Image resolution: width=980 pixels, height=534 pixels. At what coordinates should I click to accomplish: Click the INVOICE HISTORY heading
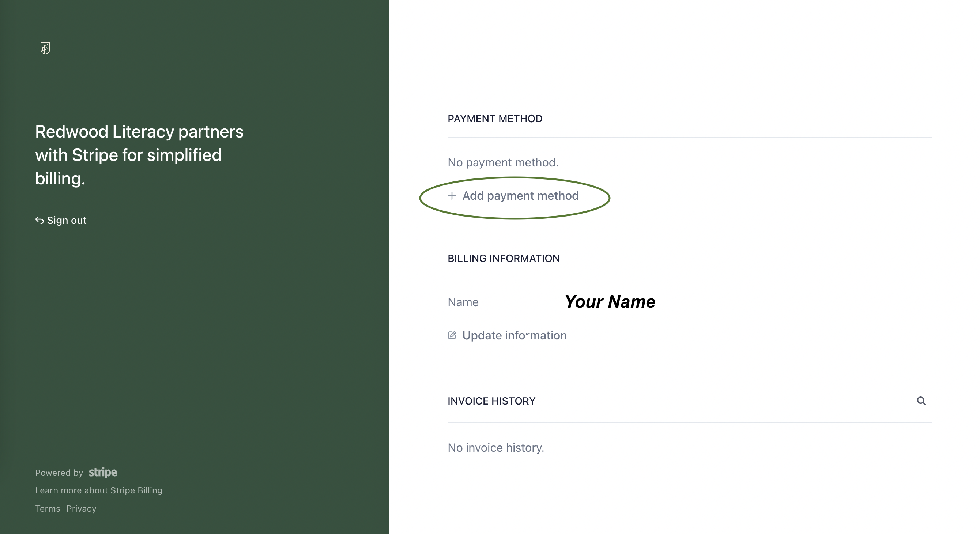point(491,401)
